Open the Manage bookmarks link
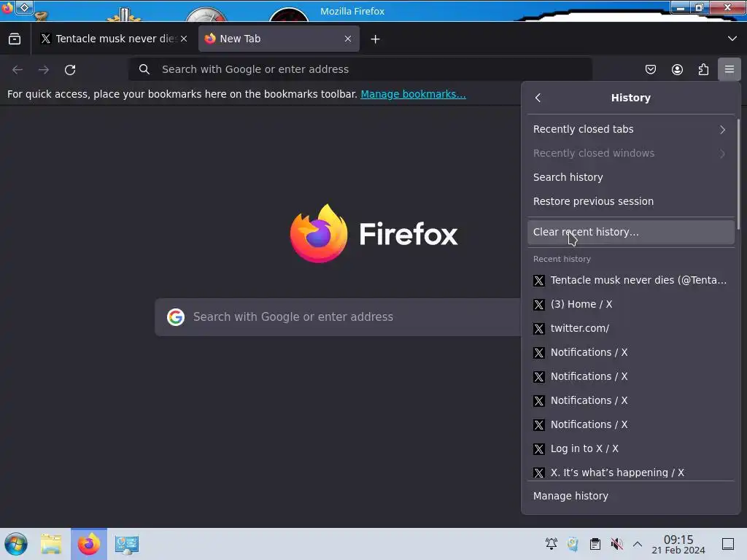 tap(413, 94)
